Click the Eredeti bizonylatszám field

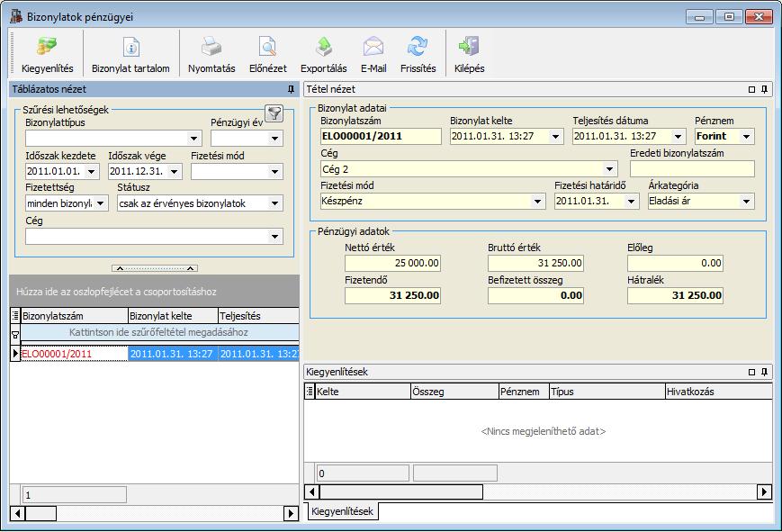(692, 169)
